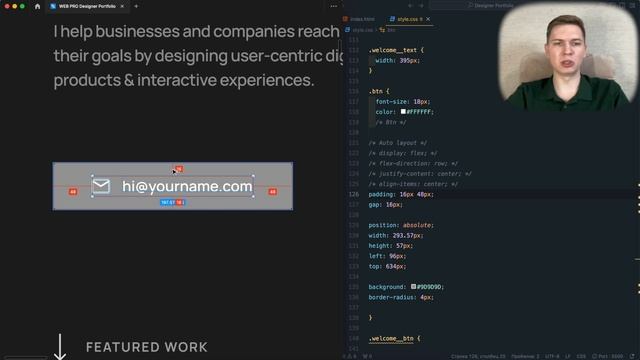Close the WEB PRO Designer Portfolio tab

point(122,7)
